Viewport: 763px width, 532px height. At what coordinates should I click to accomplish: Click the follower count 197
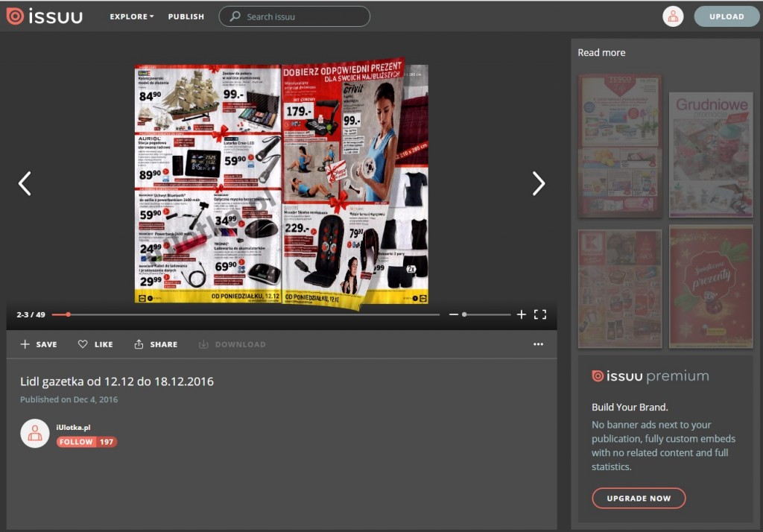[107, 442]
